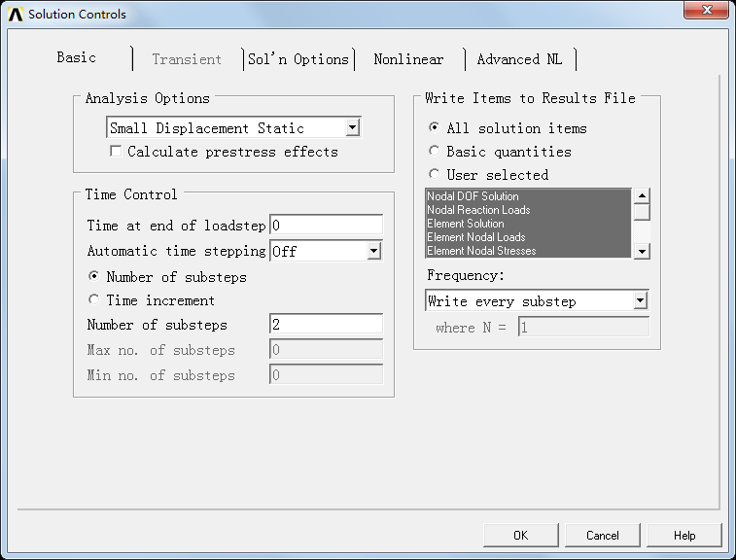Open the Nonlinear tab
736x560 pixels.
[408, 59]
